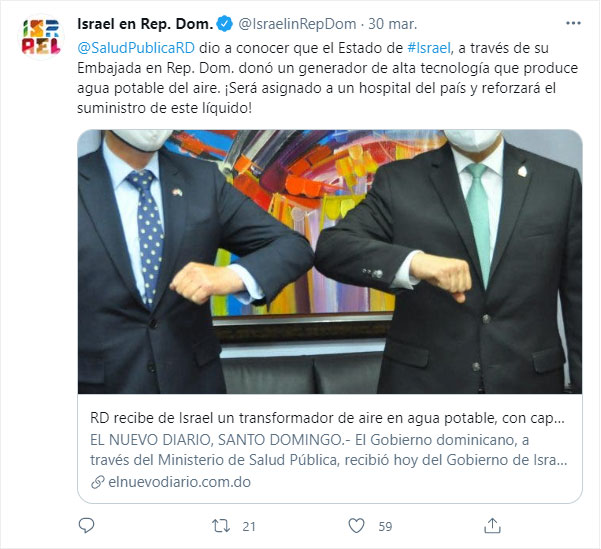Image resolution: width=601 pixels, height=549 pixels.
Task: Follow the #Israel hashtag link
Action: (x=429, y=48)
